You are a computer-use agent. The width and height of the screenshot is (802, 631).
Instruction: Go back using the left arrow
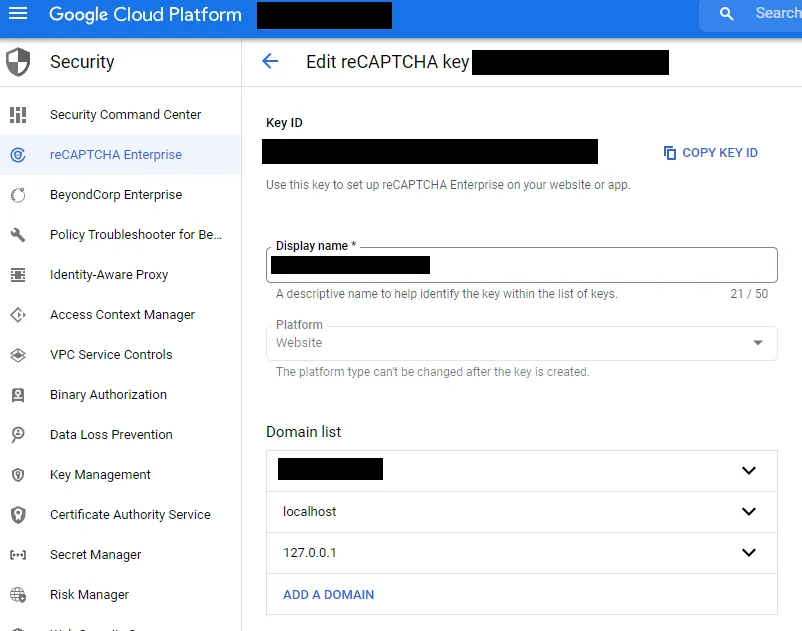pos(270,61)
